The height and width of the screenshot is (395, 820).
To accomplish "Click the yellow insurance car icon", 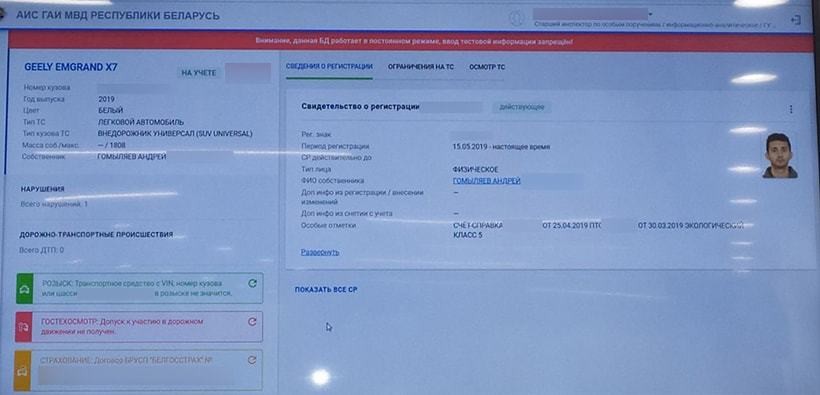I will click(22, 370).
